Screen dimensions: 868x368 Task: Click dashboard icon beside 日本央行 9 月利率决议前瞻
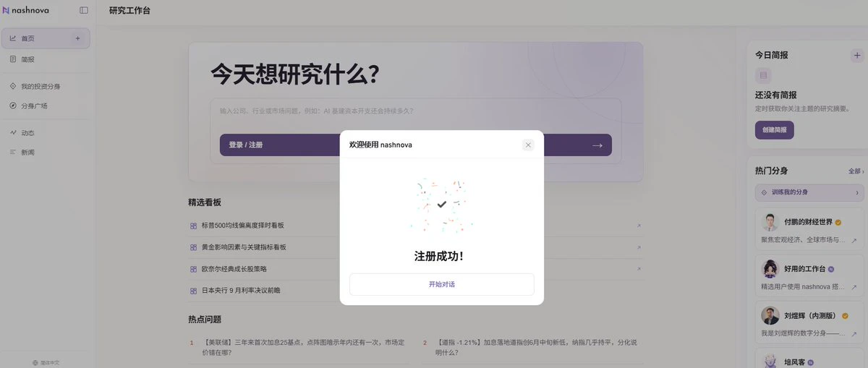[193, 290]
